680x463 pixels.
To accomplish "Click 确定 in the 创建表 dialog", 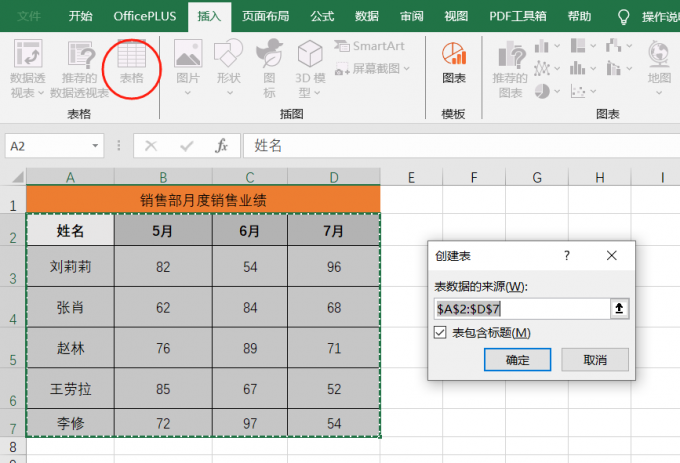I will (x=517, y=359).
